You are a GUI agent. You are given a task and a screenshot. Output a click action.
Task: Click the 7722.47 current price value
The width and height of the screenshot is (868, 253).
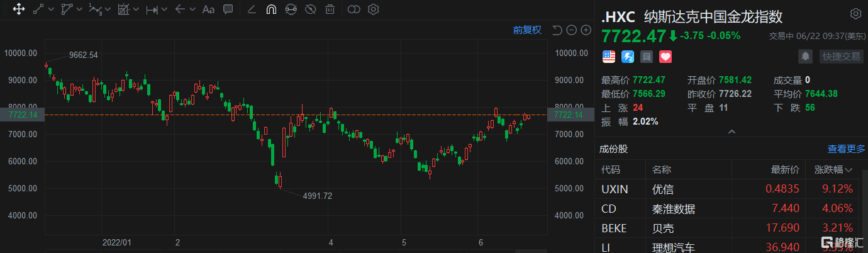click(634, 35)
